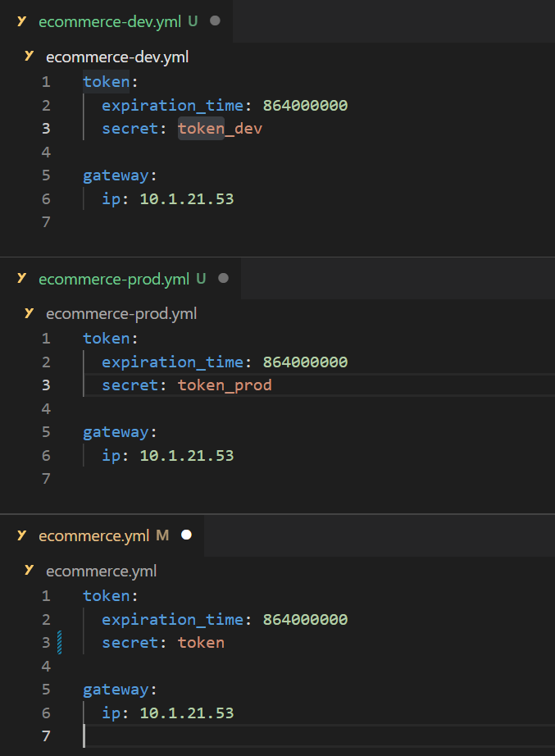The height and width of the screenshot is (756, 555).
Task: Select the ecommerce-dev.yml editor tab
Action: 116,21
